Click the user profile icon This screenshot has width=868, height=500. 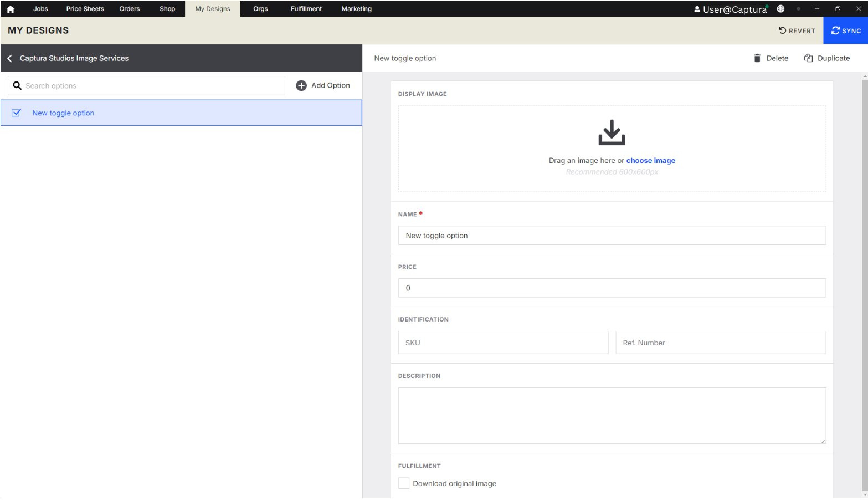[x=697, y=9]
